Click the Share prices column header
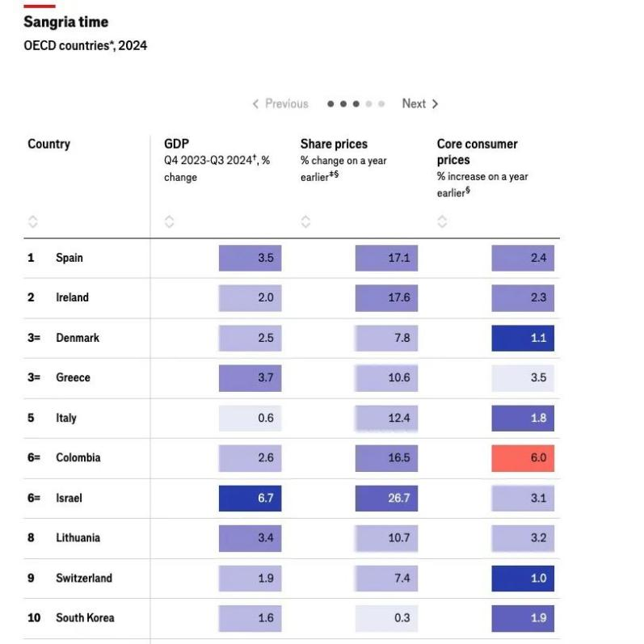644x644 pixels. [x=334, y=144]
